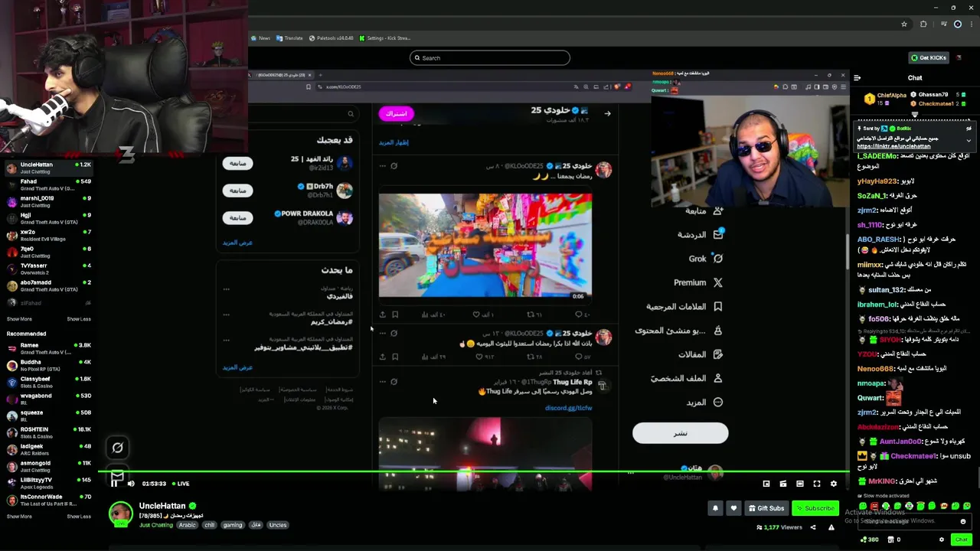This screenshot has width=980, height=551.
Task: Click the green Chat send button
Action: (x=961, y=540)
